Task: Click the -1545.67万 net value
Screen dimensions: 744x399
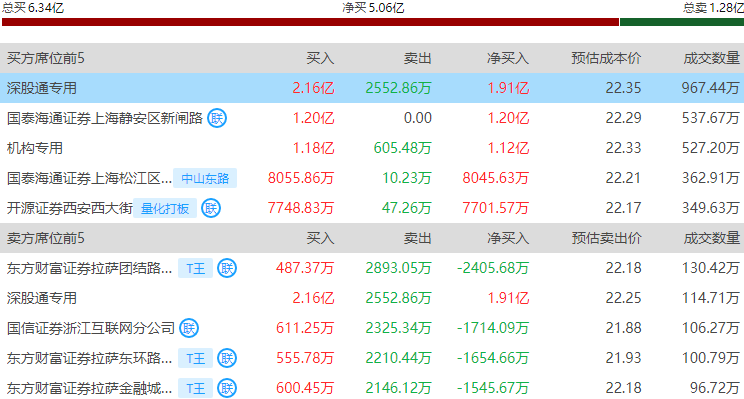Action: tap(493, 388)
